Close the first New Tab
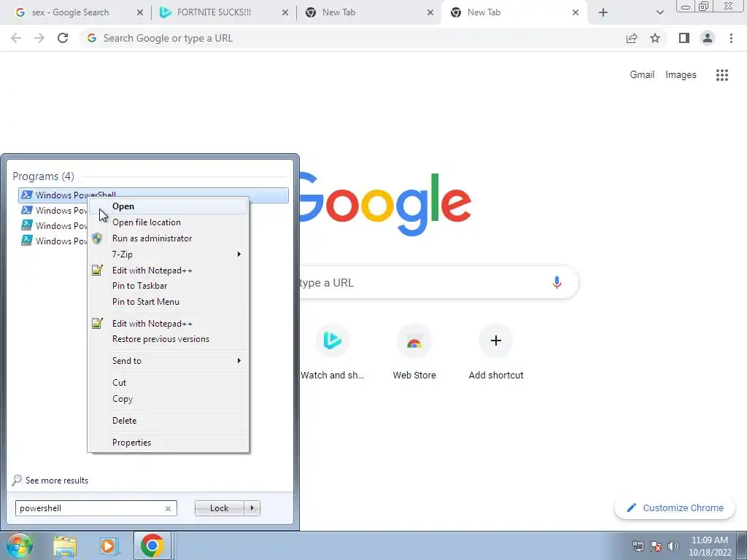Viewport: 747px width, 560px height. [x=430, y=12]
